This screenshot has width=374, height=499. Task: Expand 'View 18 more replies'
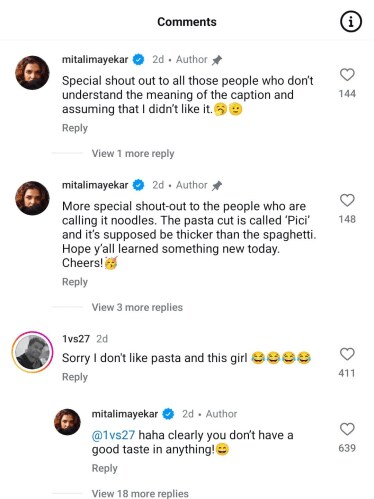(140, 493)
